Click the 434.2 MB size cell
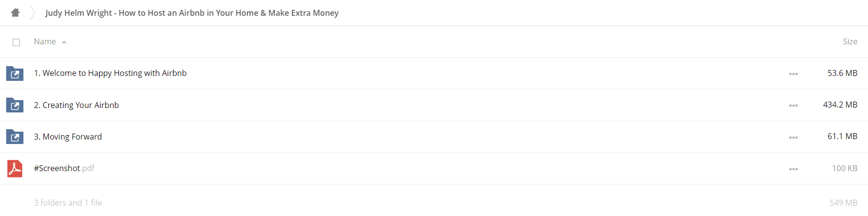868x216 pixels. pyautogui.click(x=840, y=105)
